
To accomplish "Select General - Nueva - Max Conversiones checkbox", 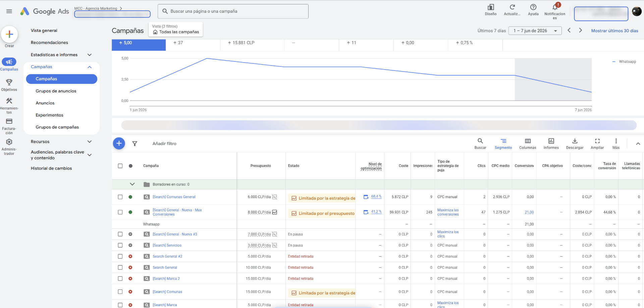I will pos(120,212).
